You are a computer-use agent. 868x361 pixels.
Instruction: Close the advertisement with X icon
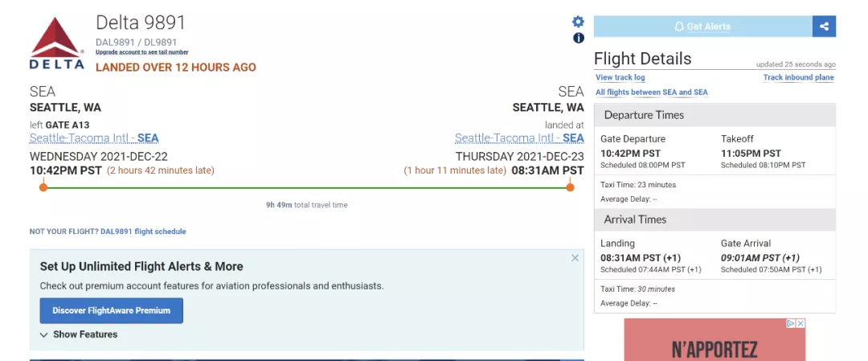800,323
